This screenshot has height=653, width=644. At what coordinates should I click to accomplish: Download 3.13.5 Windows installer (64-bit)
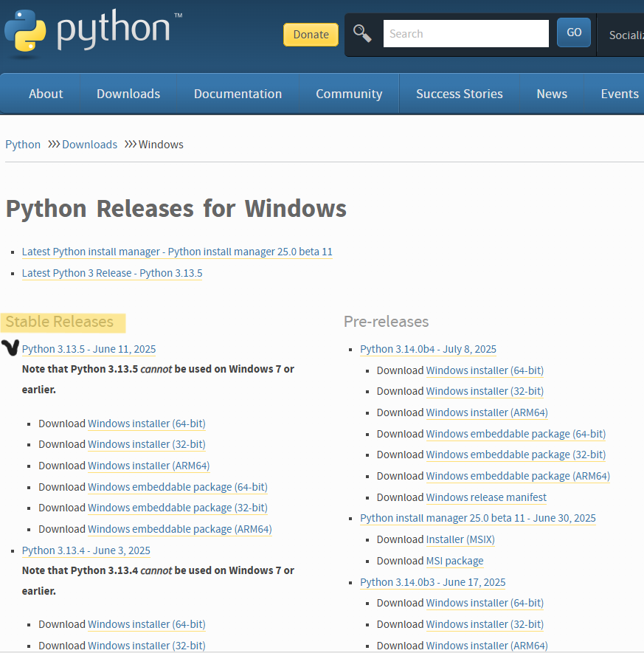point(147,424)
